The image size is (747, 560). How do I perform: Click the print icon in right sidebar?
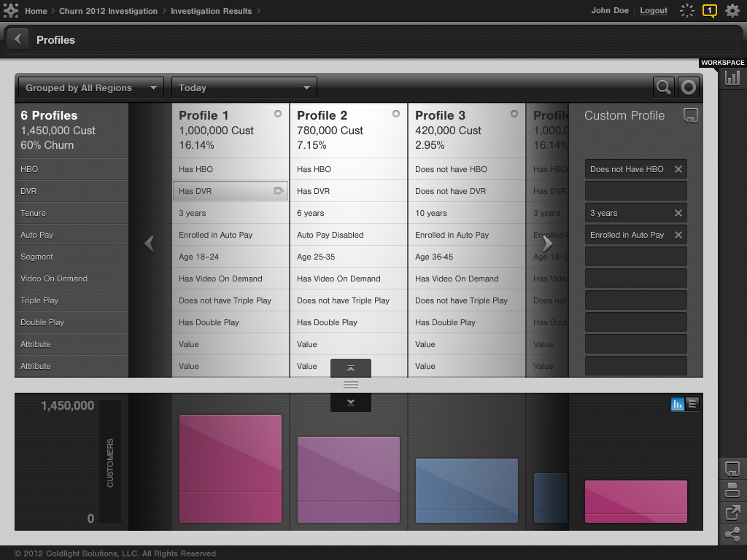(732, 490)
